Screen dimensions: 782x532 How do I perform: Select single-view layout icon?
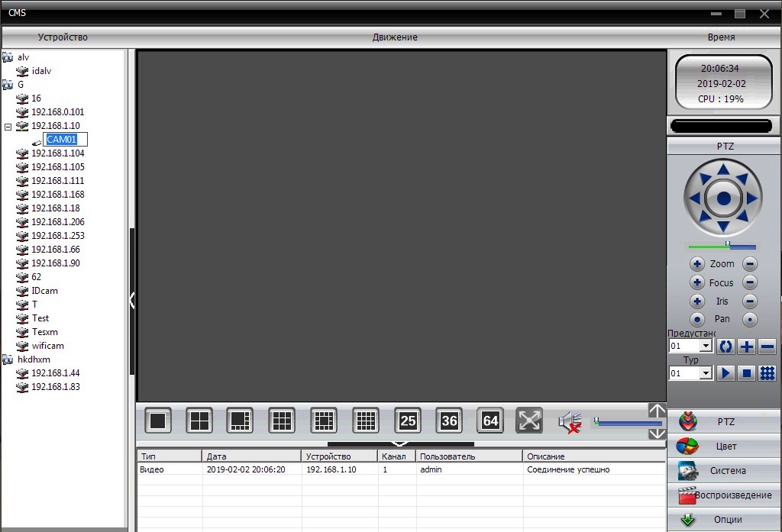click(x=158, y=421)
